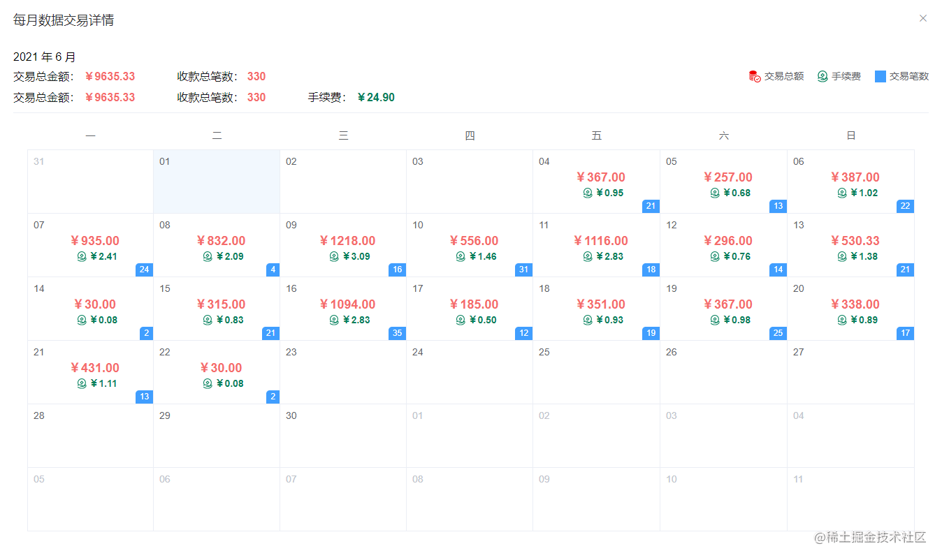Viewport: 942px width, 560px height.
Task: Select the Sunday (日) column header
Action: coord(850,135)
